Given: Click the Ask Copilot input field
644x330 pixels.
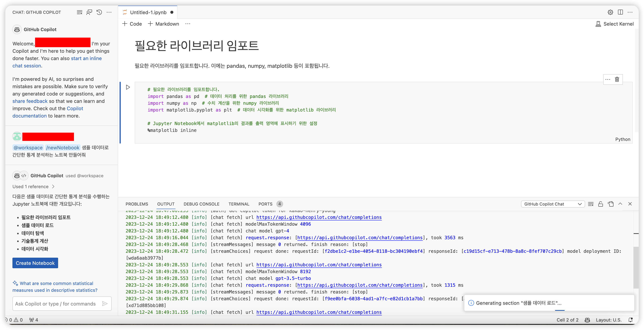Looking at the screenshot, I should (55, 304).
